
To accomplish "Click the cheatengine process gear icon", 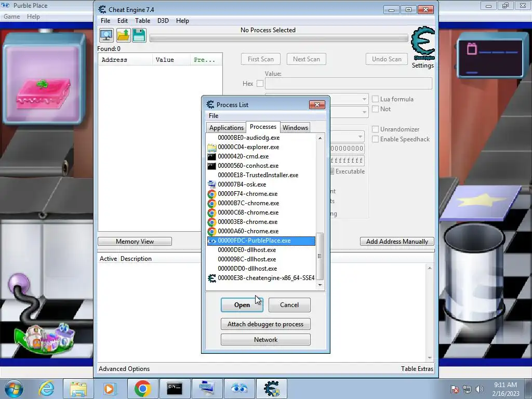I will (x=212, y=278).
